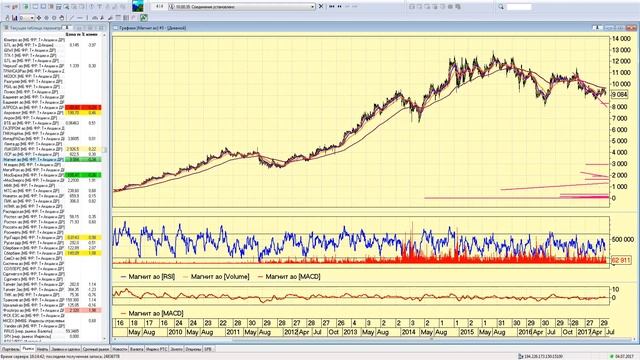Image resolution: width=640 pixels, height=360 pixels.
Task: Switch to the Опционы tab
Action: (x=193, y=349)
